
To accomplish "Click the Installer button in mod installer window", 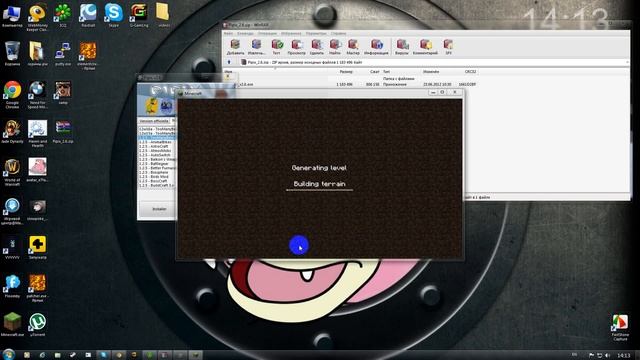I will (159, 209).
